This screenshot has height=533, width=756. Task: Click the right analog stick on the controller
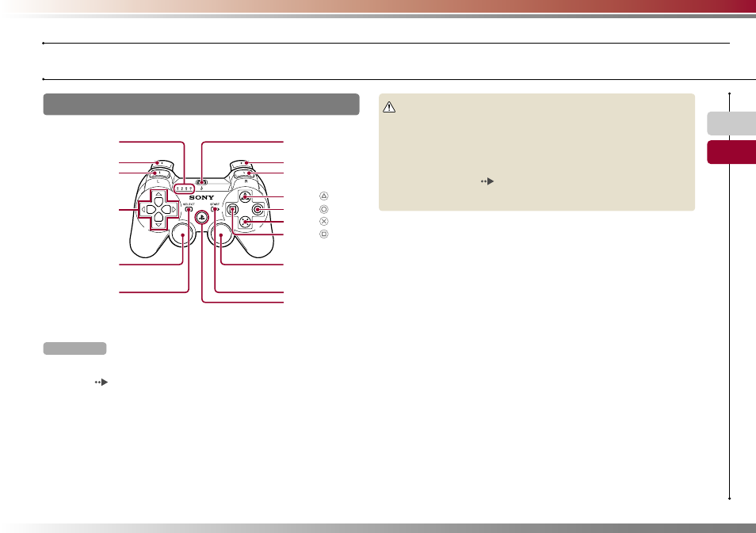220,234
